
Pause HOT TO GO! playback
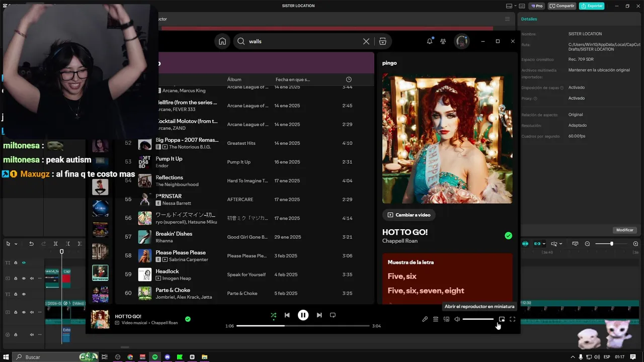[303, 315]
